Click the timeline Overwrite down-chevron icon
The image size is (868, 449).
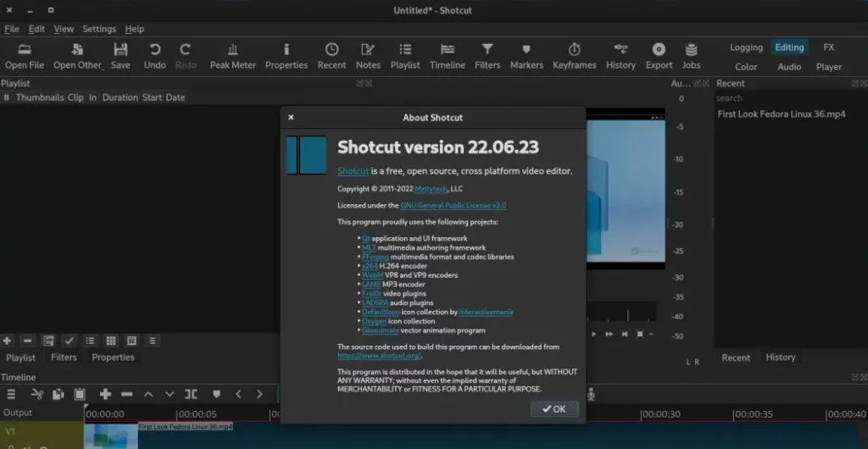(x=170, y=394)
